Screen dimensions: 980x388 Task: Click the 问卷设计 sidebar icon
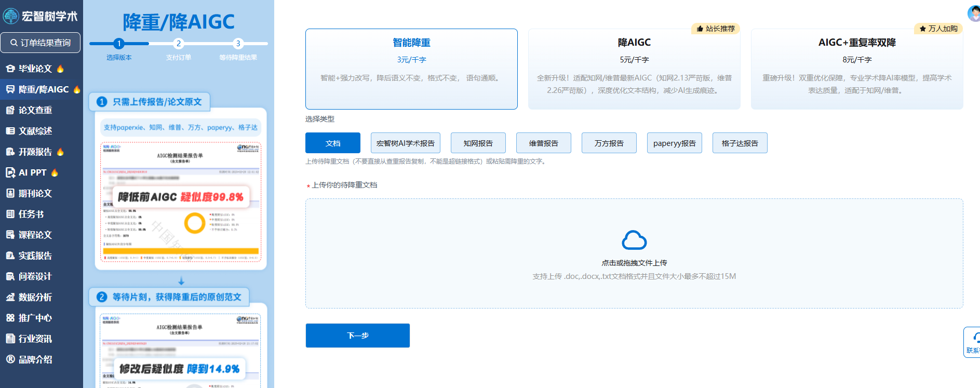tap(10, 276)
